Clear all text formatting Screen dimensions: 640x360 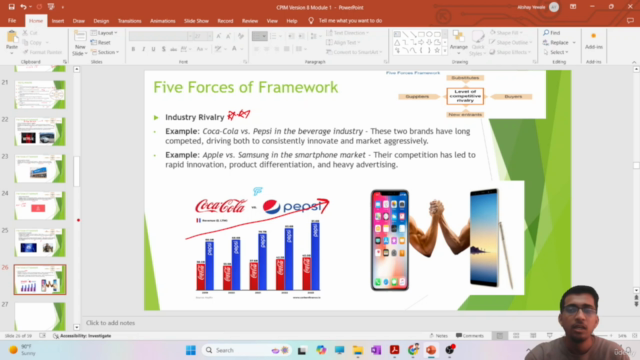241,36
